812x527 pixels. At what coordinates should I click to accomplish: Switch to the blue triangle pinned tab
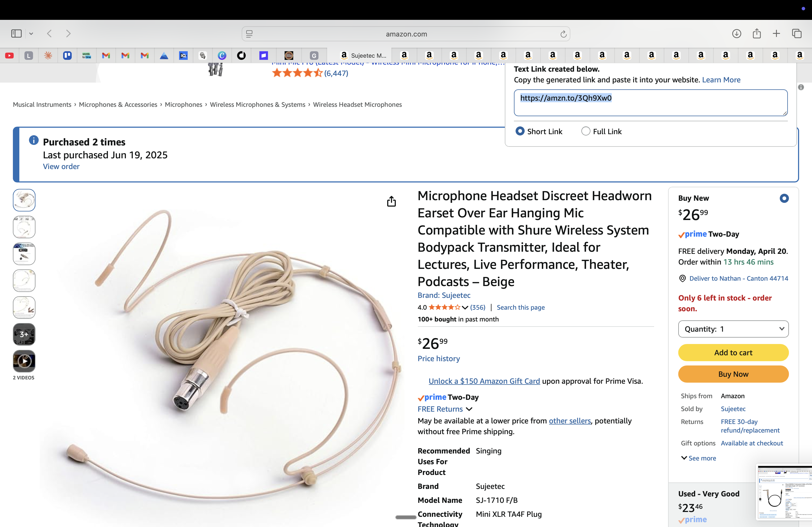point(164,56)
